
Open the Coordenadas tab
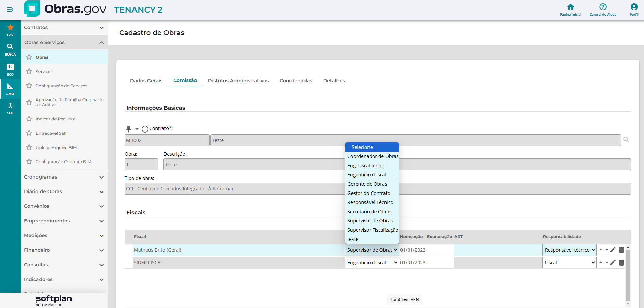(296, 81)
